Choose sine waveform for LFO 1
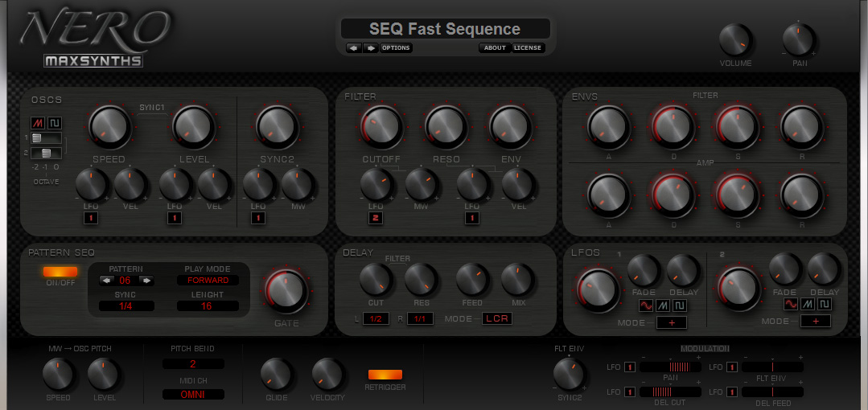The height and width of the screenshot is (410, 868). point(646,305)
